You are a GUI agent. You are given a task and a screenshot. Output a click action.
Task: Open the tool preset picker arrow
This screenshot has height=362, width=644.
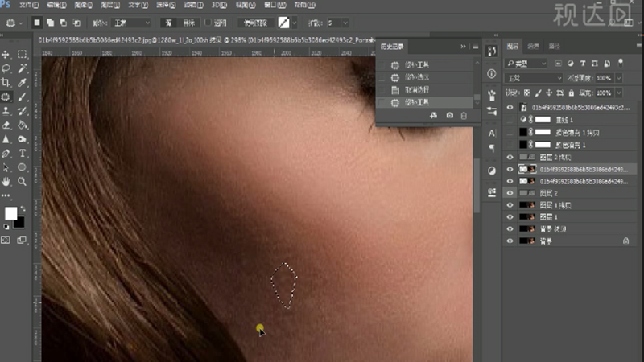(x=21, y=23)
